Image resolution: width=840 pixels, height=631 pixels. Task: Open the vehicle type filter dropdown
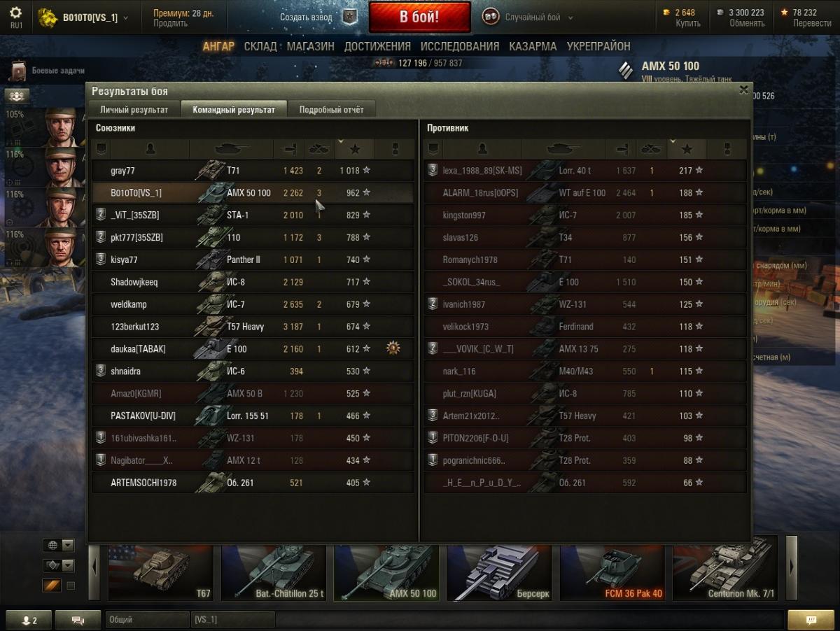(59, 565)
